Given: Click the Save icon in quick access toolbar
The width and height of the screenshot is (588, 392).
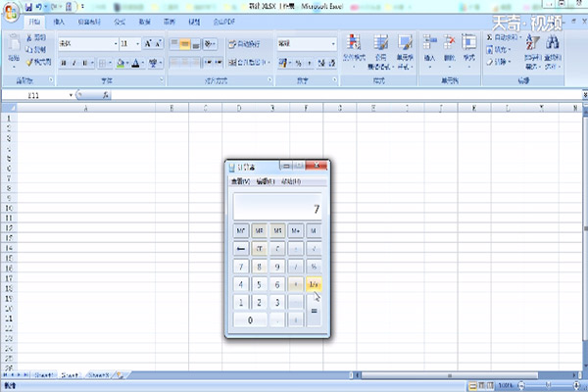Looking at the screenshot, I should (x=29, y=6).
